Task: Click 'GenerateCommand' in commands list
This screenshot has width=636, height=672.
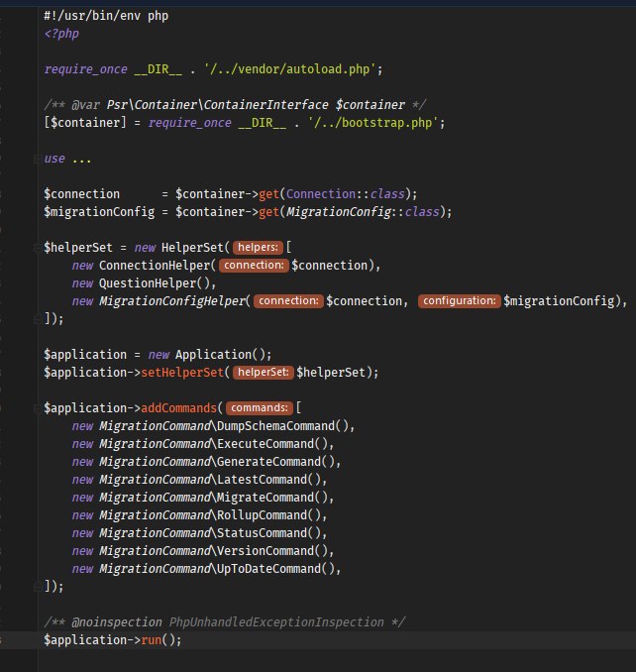Action: tap(269, 462)
